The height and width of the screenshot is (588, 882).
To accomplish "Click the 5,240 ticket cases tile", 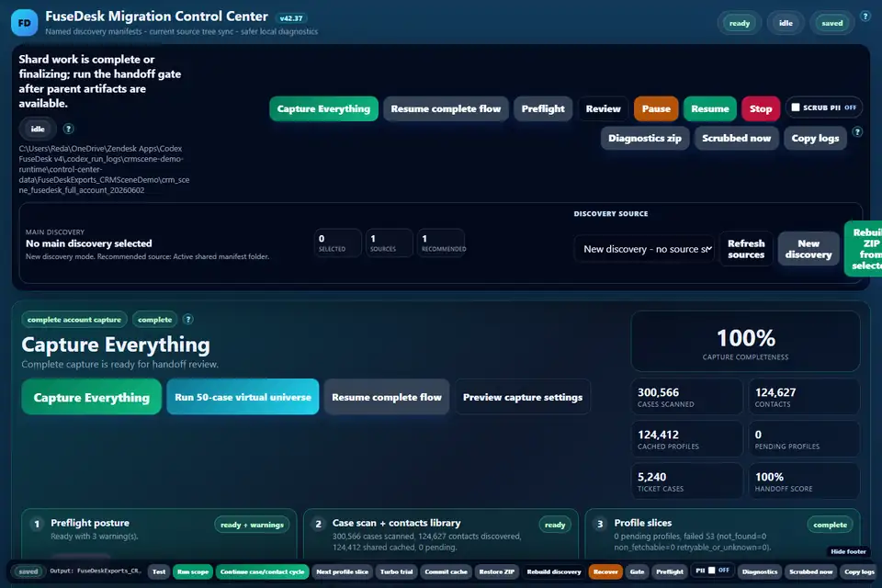I will (687, 481).
